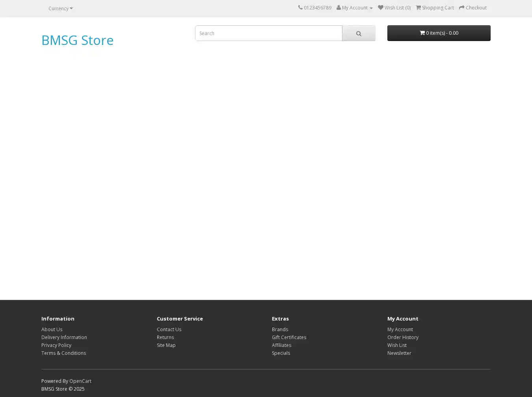The width and height of the screenshot is (532, 397).
Task: Click inside the Search input field
Action: (268, 34)
